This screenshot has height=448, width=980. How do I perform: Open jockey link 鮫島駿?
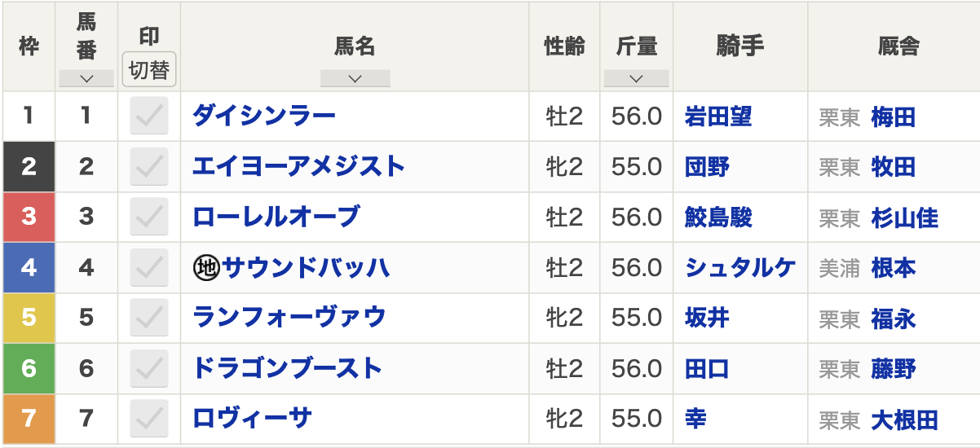[x=718, y=218]
